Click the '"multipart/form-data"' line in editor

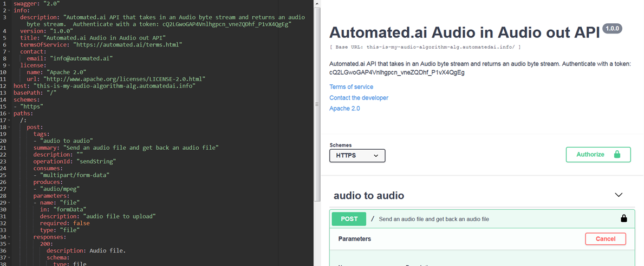point(71,175)
